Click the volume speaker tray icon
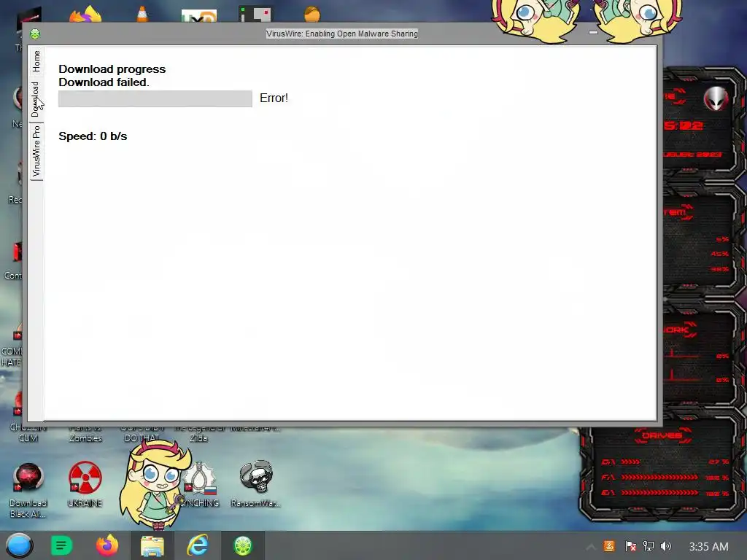This screenshot has width=747, height=560. [x=666, y=546]
